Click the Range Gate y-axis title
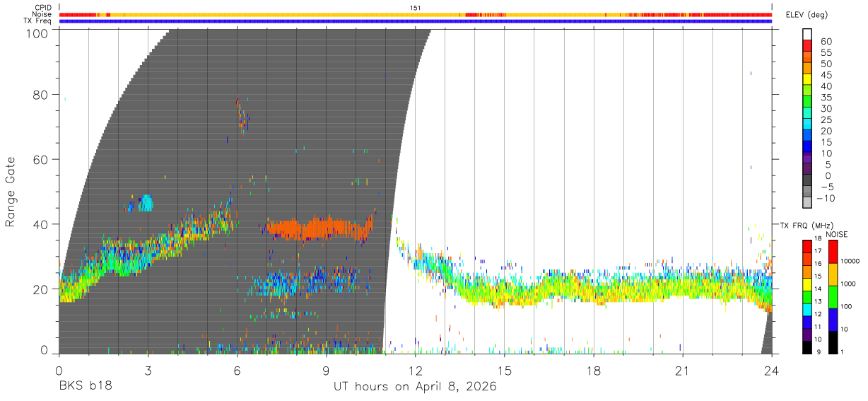Image resolution: width=868 pixels, height=401 pixels. click(11, 192)
